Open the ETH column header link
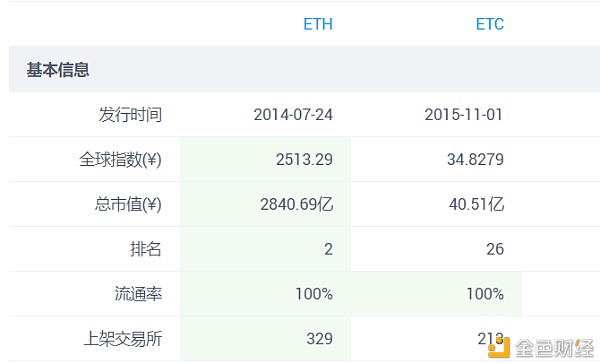The width and height of the screenshot is (600, 364). (318, 24)
